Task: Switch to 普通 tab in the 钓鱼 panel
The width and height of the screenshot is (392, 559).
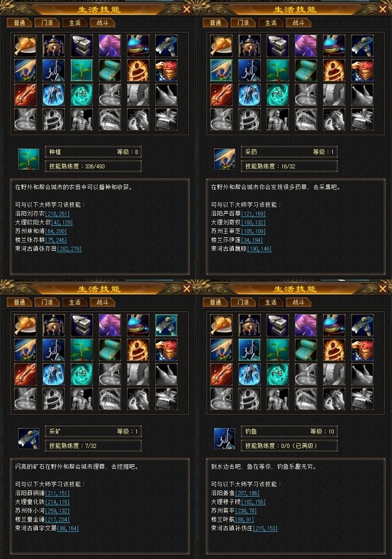Action: coord(216,302)
